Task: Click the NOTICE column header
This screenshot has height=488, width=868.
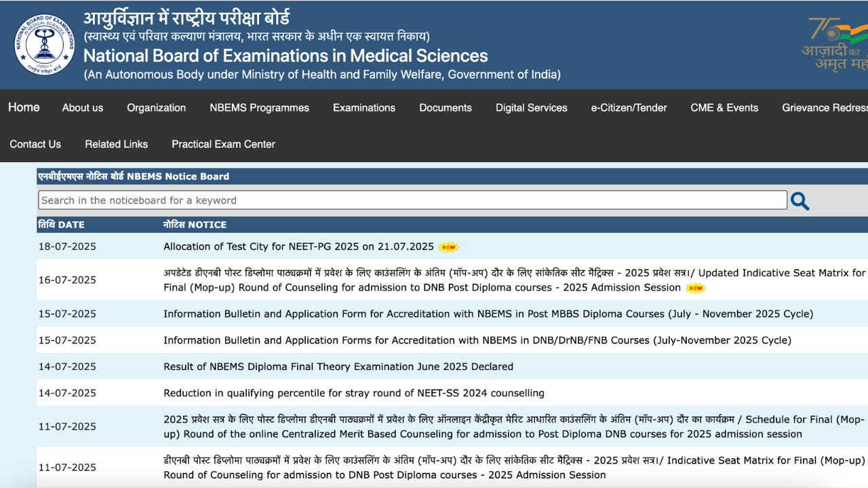Action: tap(195, 224)
